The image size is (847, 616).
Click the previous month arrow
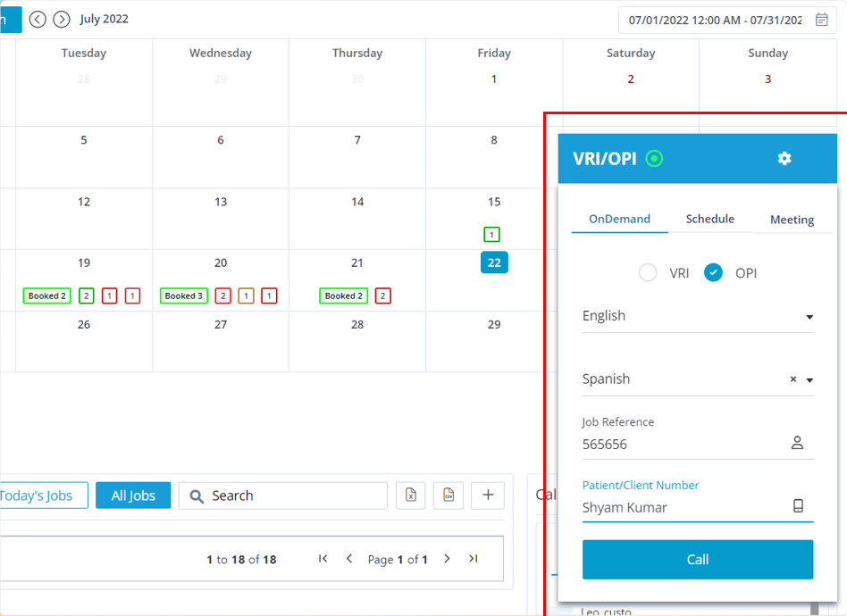click(38, 20)
